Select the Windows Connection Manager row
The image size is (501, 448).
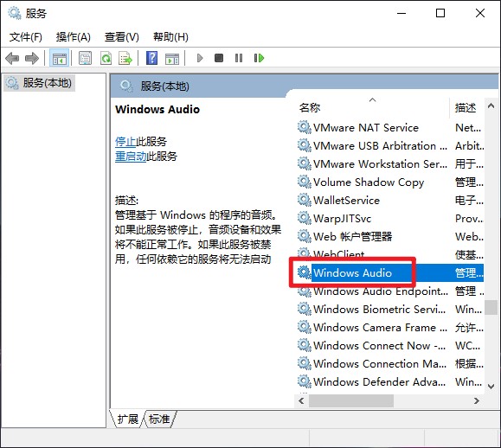(389, 363)
